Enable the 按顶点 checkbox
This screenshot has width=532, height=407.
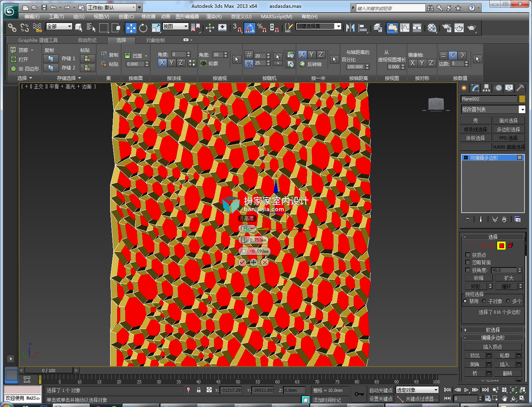(x=468, y=255)
